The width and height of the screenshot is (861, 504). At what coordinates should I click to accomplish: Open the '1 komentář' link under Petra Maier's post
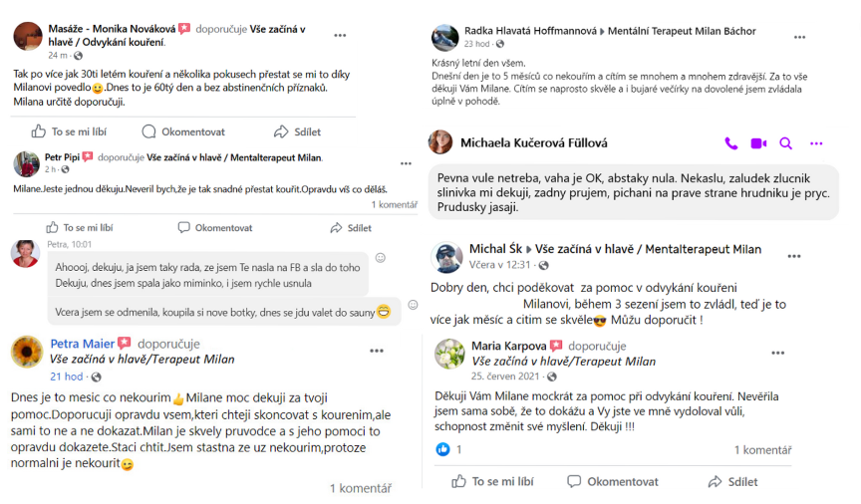click(x=360, y=488)
